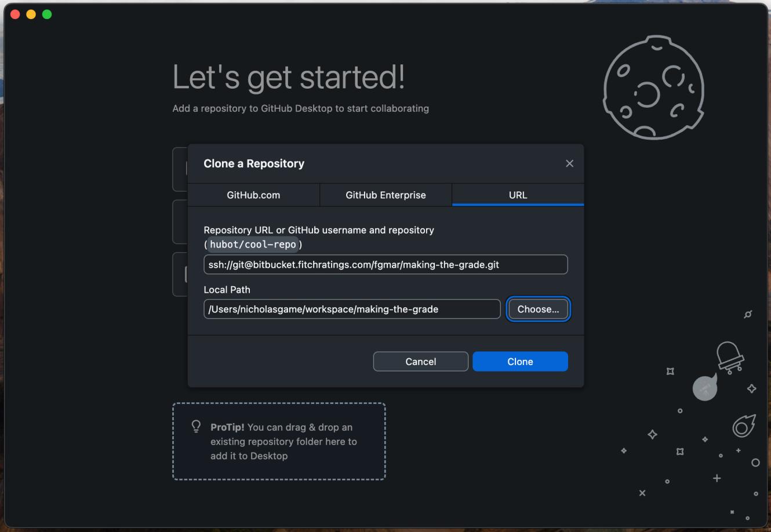Select the URL tab

click(518, 195)
